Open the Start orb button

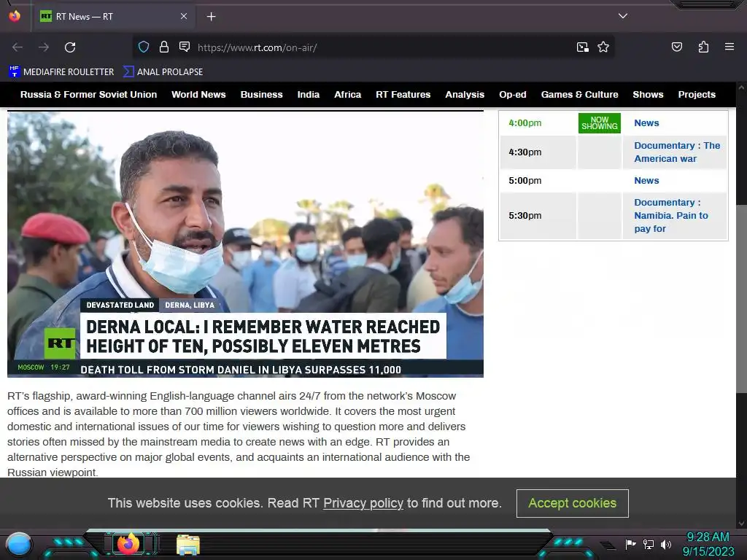click(x=18, y=544)
